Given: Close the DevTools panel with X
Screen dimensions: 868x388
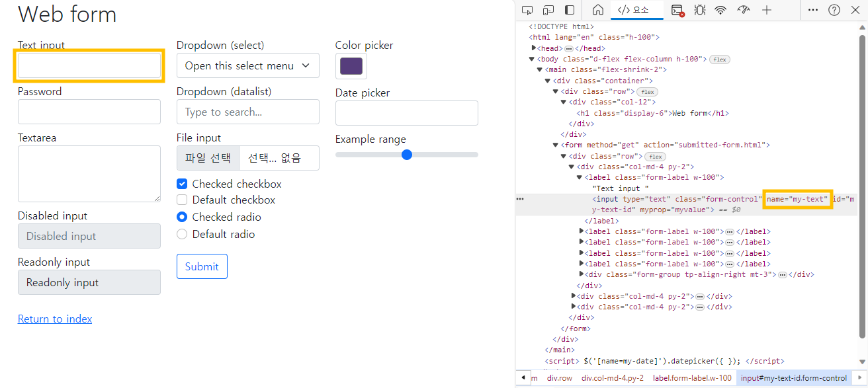Looking at the screenshot, I should click(x=855, y=10).
